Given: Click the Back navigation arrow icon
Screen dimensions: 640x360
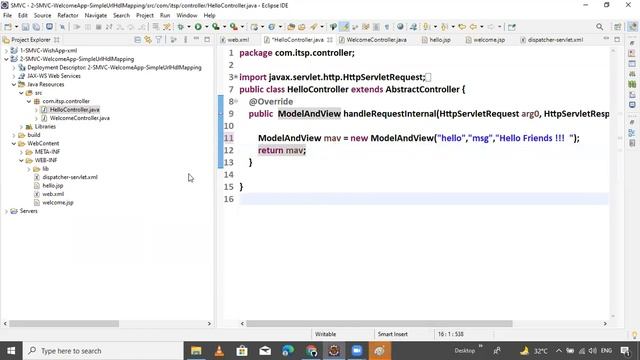Looking at the screenshot, I should pyautogui.click(x=473, y=27).
